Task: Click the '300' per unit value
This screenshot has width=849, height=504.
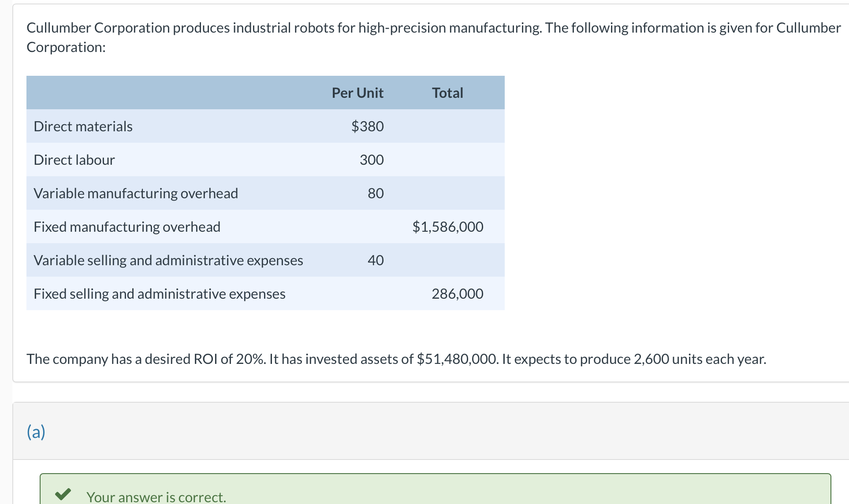Action: (372, 160)
